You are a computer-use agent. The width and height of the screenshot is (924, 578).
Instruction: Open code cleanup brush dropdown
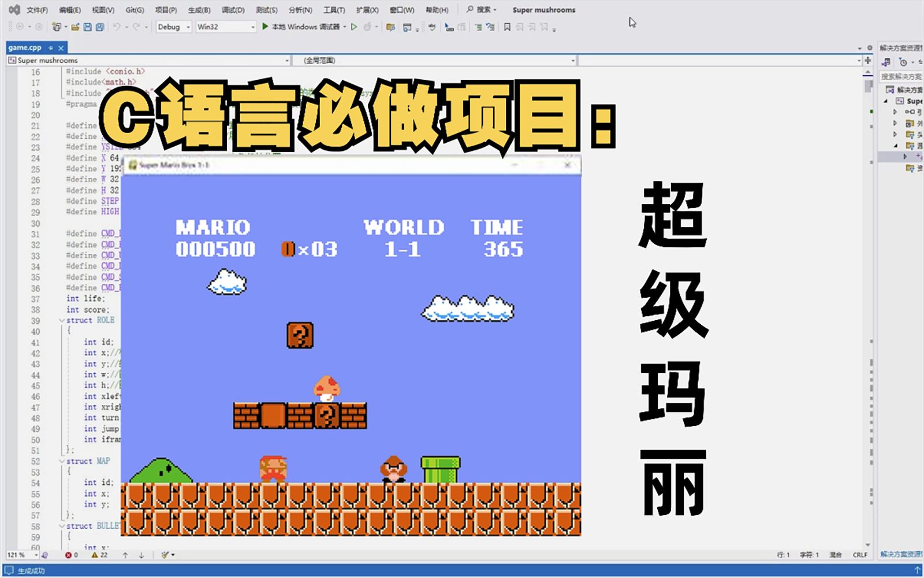[x=167, y=555]
